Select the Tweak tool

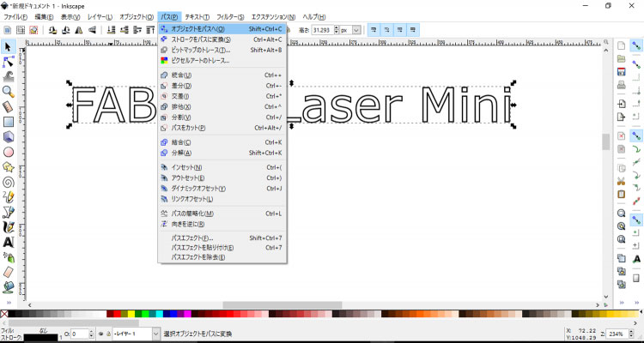pos(8,76)
